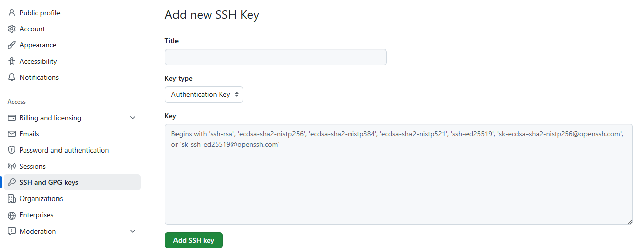Click the Password shield lock icon

tap(12, 150)
